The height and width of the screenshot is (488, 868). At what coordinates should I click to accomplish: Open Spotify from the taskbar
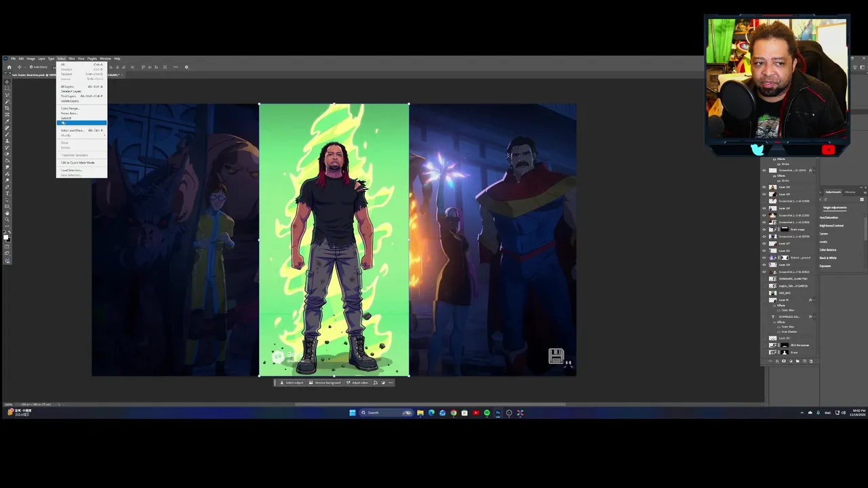(487, 413)
